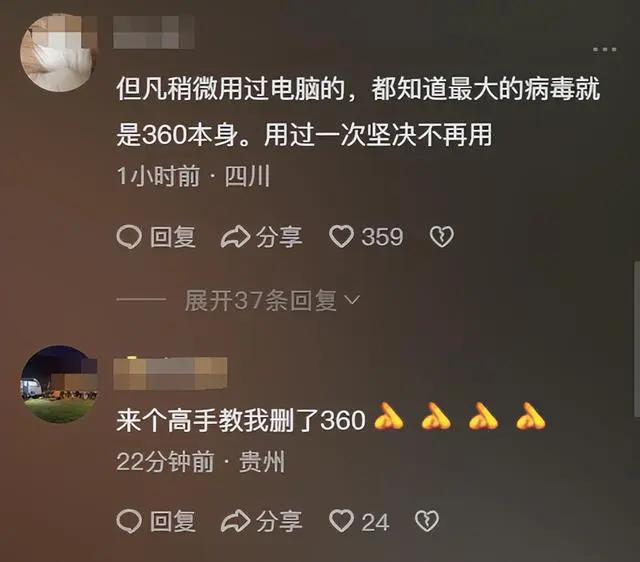Like the comment with 24 likes
The width and height of the screenshot is (640, 562).
[341, 521]
